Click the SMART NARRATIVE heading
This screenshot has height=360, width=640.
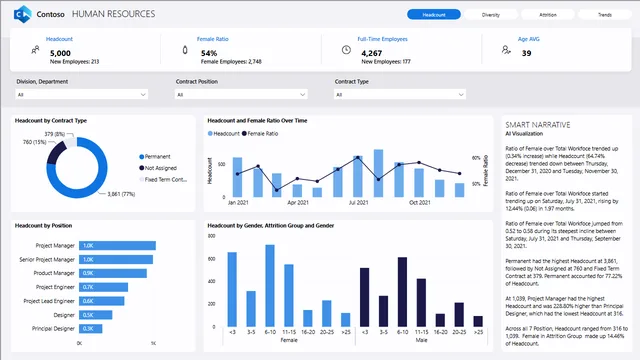point(538,125)
